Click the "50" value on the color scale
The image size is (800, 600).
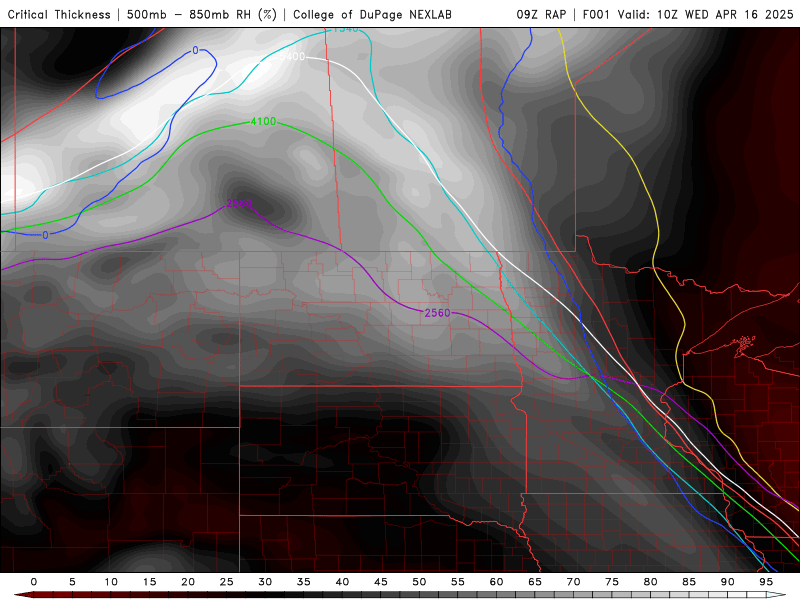click(x=419, y=582)
